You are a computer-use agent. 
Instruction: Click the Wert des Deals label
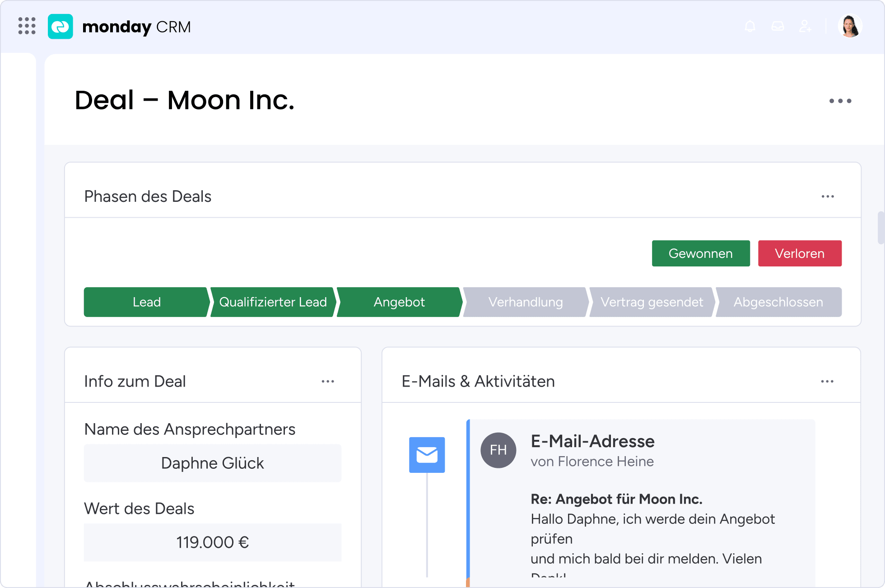(x=139, y=509)
